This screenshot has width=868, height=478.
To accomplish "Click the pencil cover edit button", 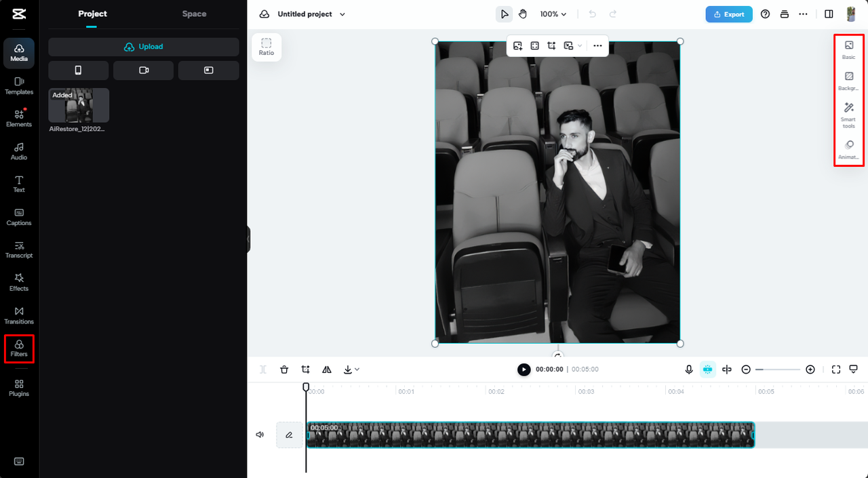I will [x=290, y=435].
